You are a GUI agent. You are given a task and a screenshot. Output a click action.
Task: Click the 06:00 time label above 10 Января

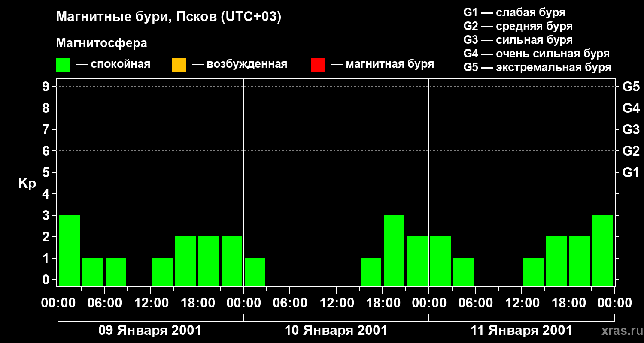[x=290, y=303]
